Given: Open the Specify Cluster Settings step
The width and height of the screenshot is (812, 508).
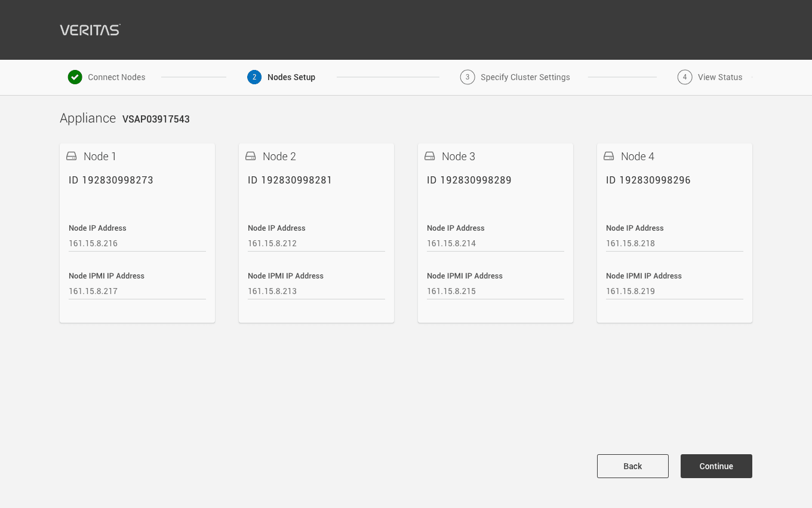Looking at the screenshot, I should (x=525, y=77).
